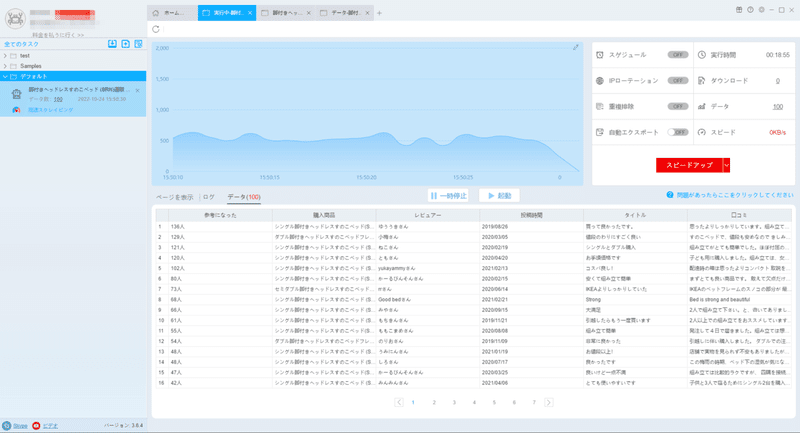
Task: Click the 起動 start button
Action: click(x=499, y=195)
